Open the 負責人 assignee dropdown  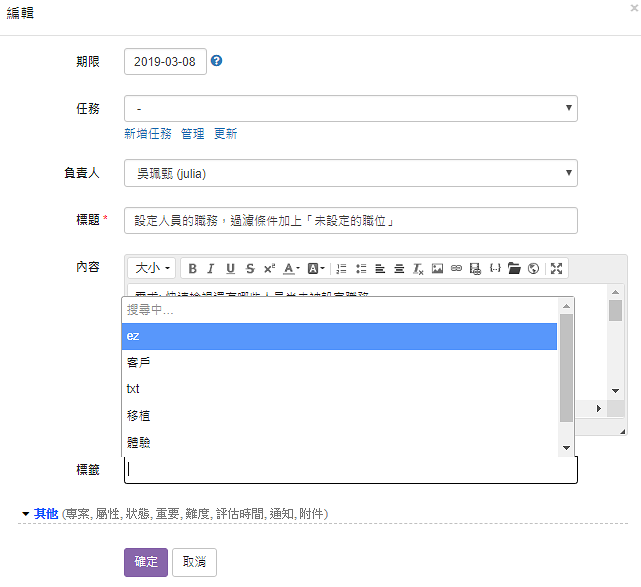pyautogui.click(x=350, y=173)
